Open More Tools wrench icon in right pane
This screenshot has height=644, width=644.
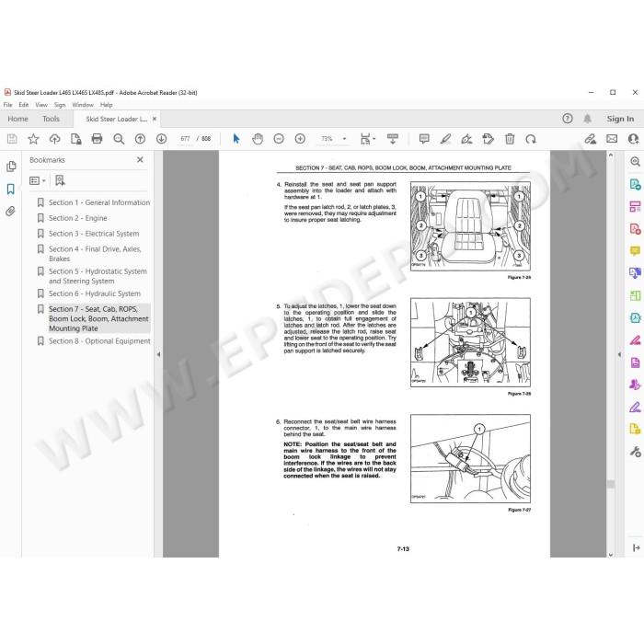(635, 452)
